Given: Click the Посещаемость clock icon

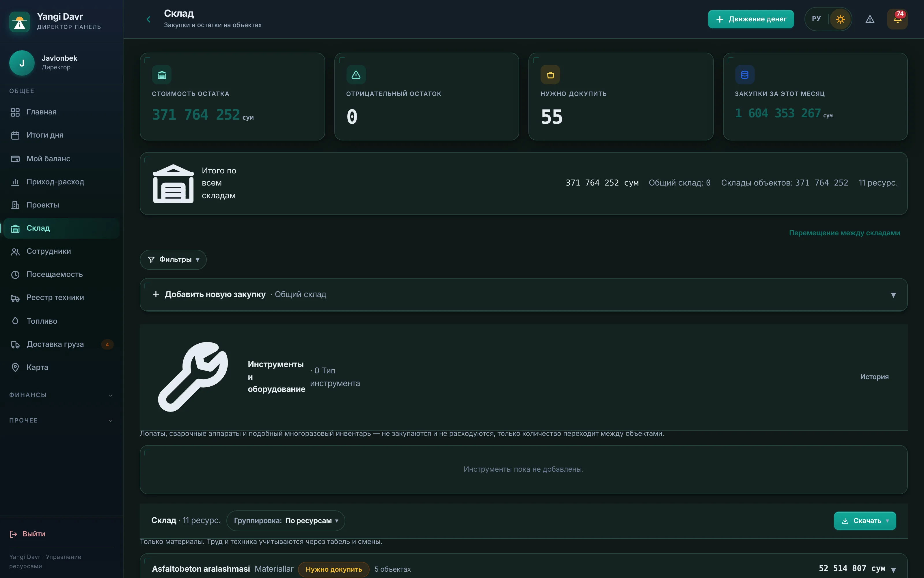Looking at the screenshot, I should coord(15,275).
